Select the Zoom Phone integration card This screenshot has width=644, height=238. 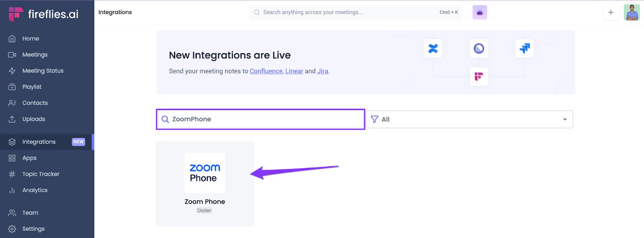click(x=204, y=184)
